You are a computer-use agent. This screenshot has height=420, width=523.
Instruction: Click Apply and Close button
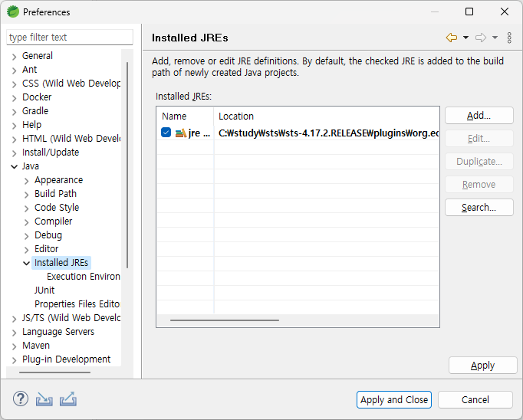click(x=394, y=399)
